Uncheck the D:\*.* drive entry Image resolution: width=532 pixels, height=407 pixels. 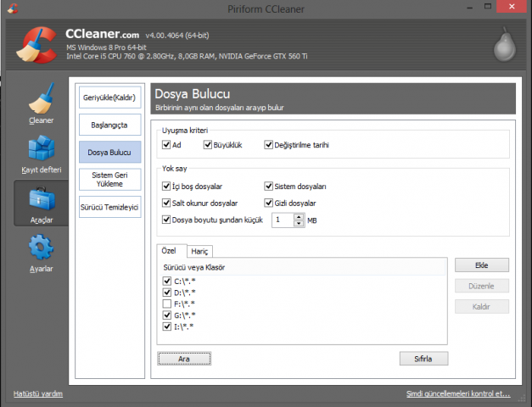click(166, 293)
